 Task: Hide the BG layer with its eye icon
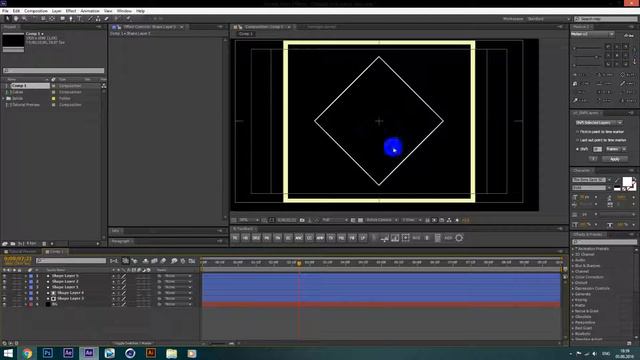click(x=4, y=304)
